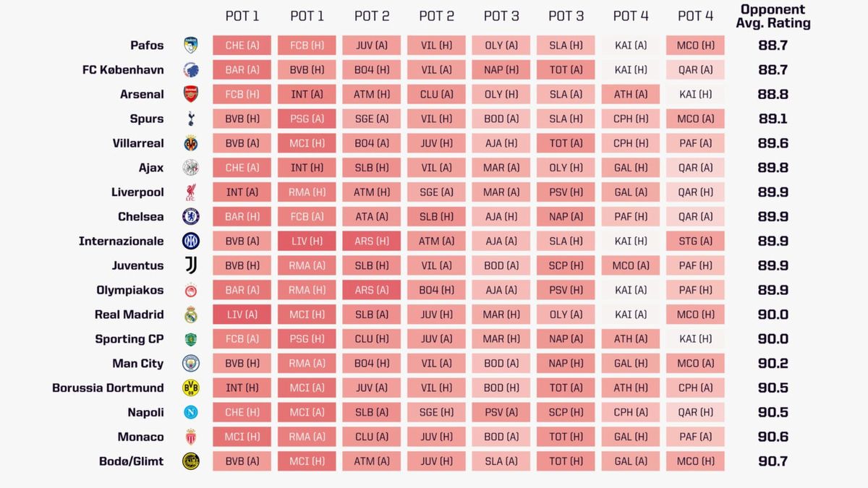Image resolution: width=868 pixels, height=488 pixels.
Task: Click the Real Madrid crest
Action: coord(190,314)
